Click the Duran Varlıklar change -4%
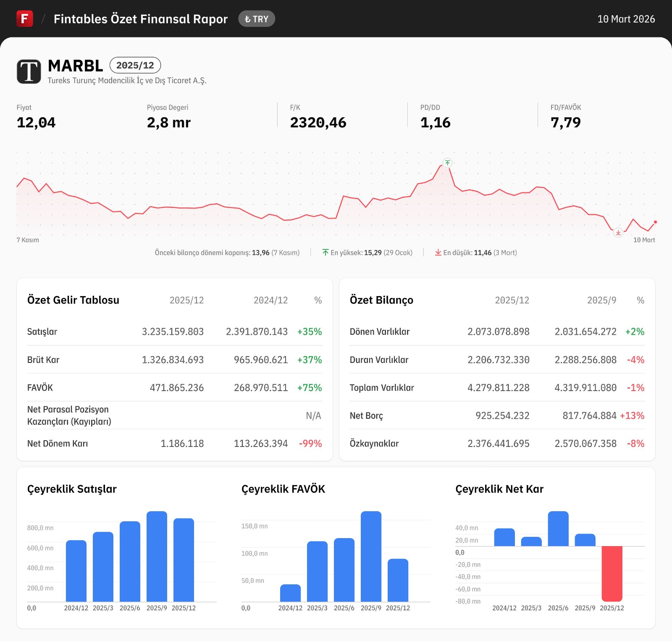This screenshot has width=672, height=641. (x=635, y=360)
